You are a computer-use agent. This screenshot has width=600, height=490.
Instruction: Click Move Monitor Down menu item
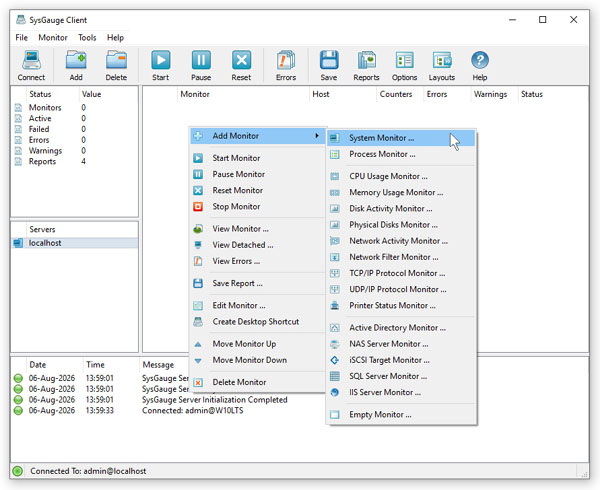pyautogui.click(x=258, y=360)
